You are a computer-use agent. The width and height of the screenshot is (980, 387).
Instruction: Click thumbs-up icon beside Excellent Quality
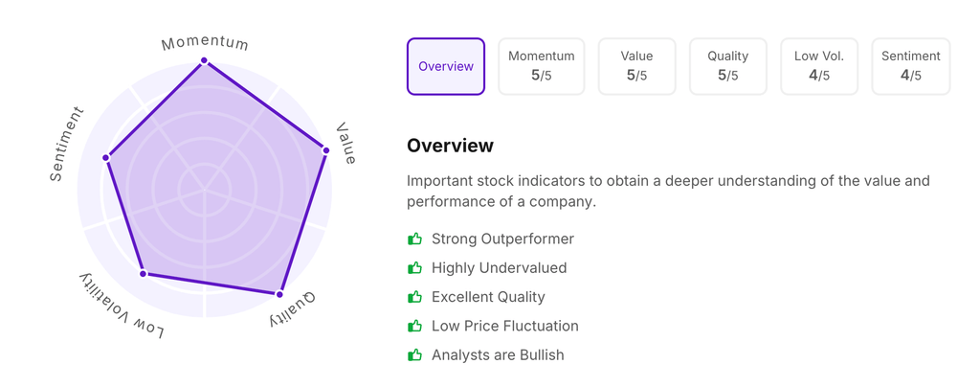tap(414, 297)
